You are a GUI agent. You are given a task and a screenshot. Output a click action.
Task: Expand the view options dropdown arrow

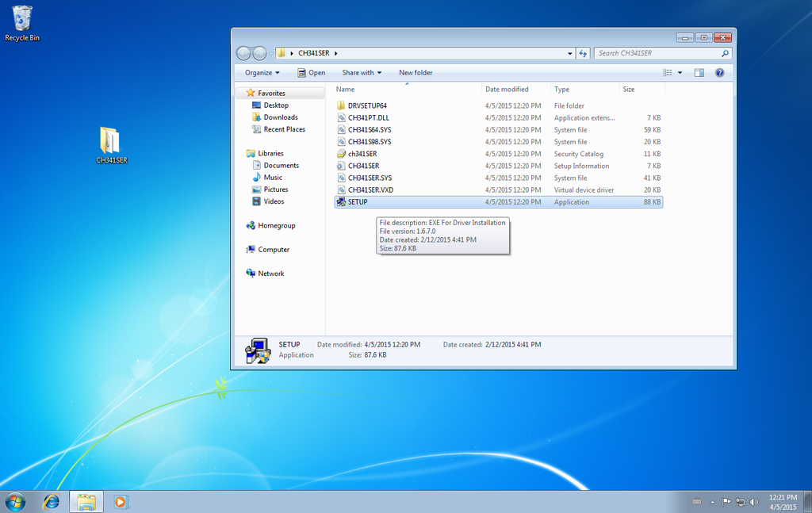click(680, 72)
